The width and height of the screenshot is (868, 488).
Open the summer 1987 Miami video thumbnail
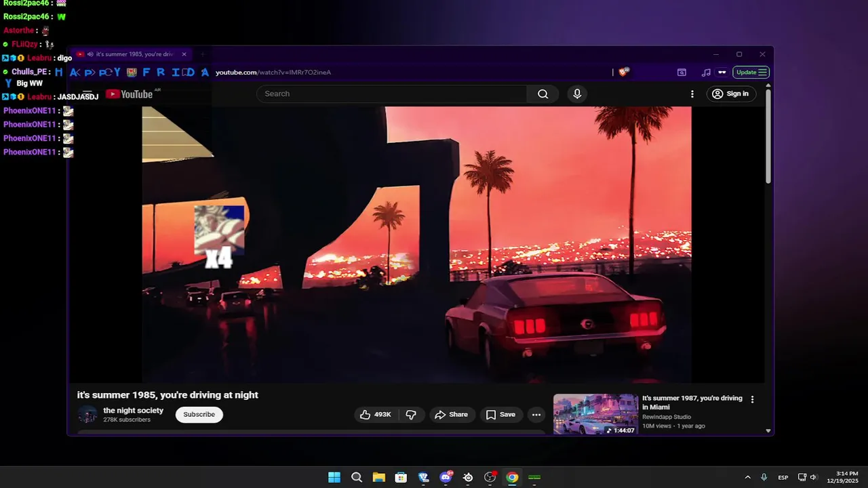click(595, 414)
